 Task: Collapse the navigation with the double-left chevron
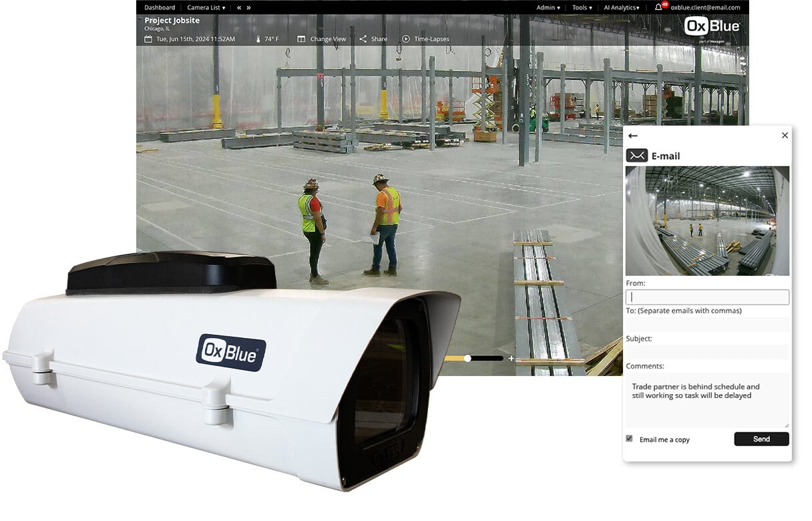coord(238,7)
